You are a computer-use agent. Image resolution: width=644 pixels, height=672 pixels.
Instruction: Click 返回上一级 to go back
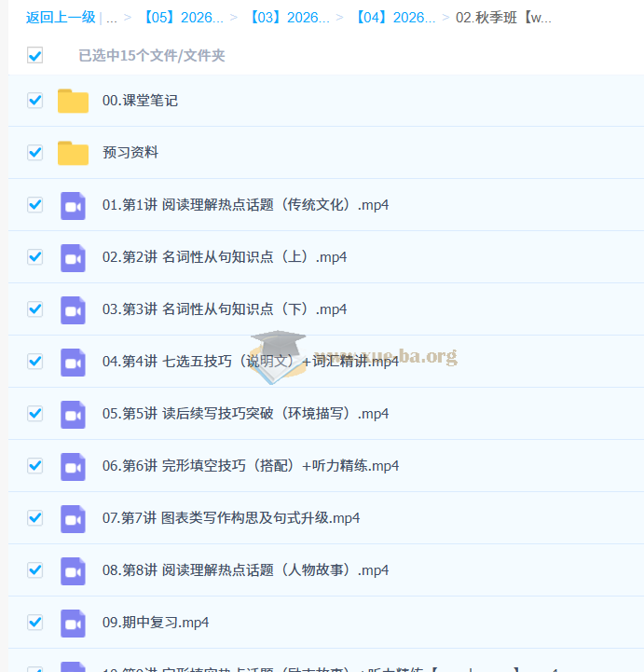click(x=61, y=18)
